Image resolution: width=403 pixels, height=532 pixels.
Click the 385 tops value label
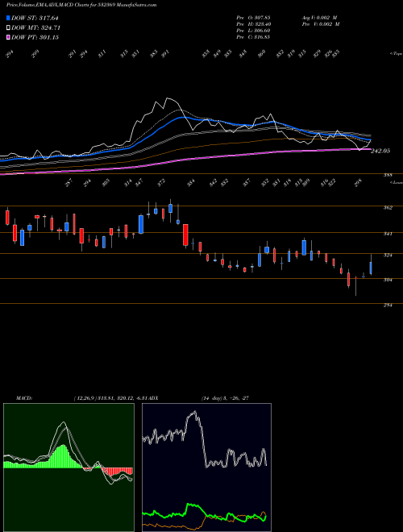(x=154, y=54)
